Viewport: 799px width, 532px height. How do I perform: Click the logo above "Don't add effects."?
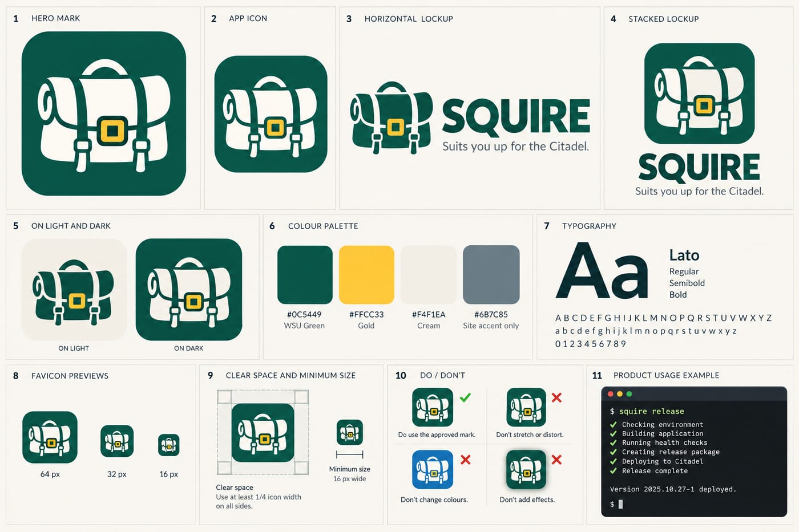pos(526,469)
